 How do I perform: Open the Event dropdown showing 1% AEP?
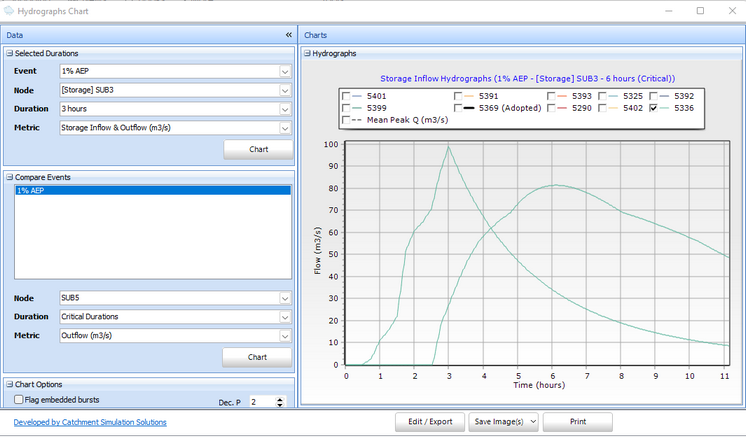tap(284, 71)
